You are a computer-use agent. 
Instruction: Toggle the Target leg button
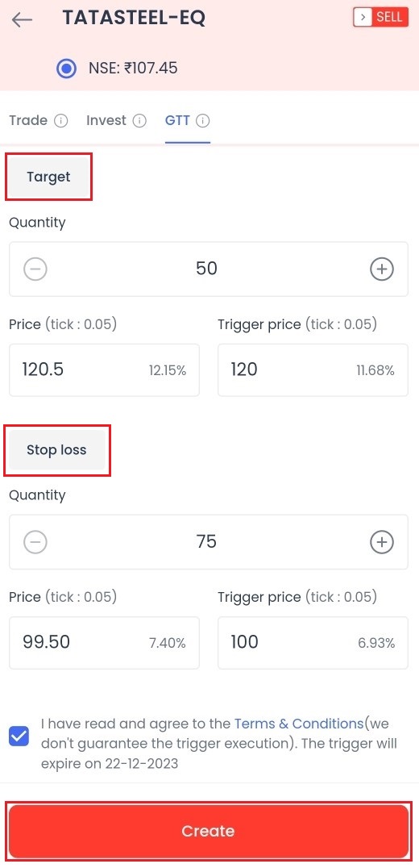pos(48,177)
